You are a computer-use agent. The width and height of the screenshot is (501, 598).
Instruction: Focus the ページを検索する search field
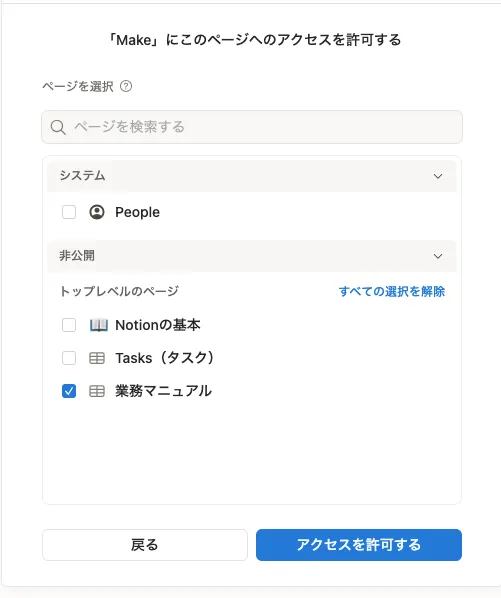tap(252, 127)
